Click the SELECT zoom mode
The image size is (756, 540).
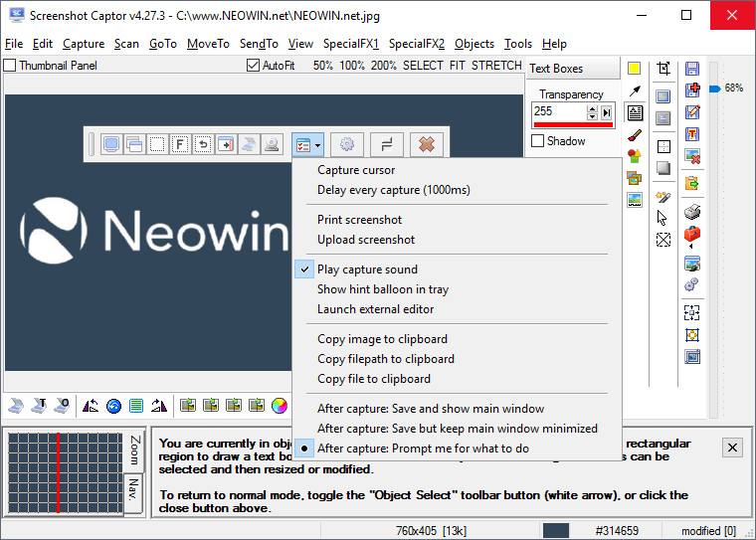[423, 65]
